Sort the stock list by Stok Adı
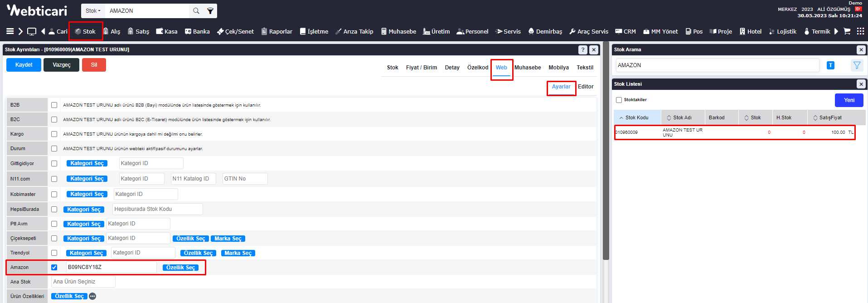The height and width of the screenshot is (303, 868). [x=683, y=117]
